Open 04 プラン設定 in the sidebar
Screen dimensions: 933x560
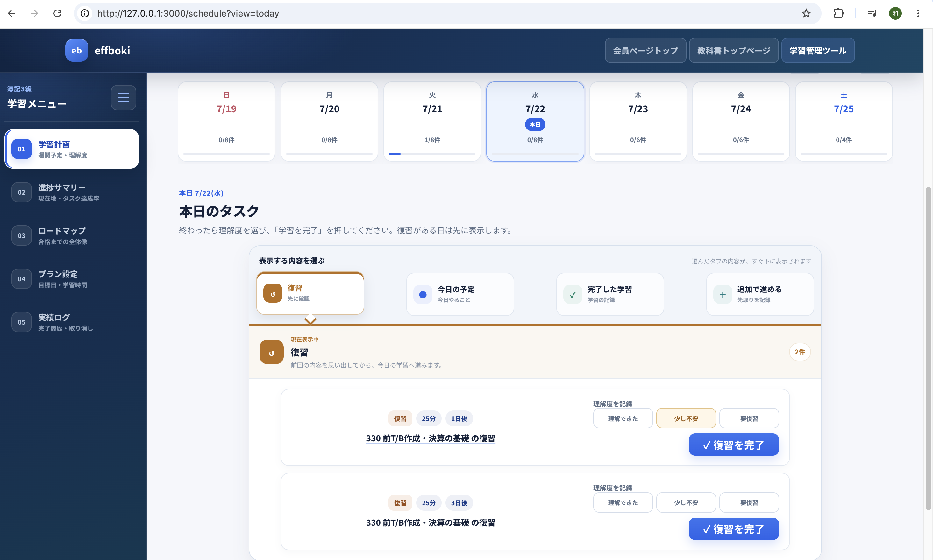click(x=72, y=279)
